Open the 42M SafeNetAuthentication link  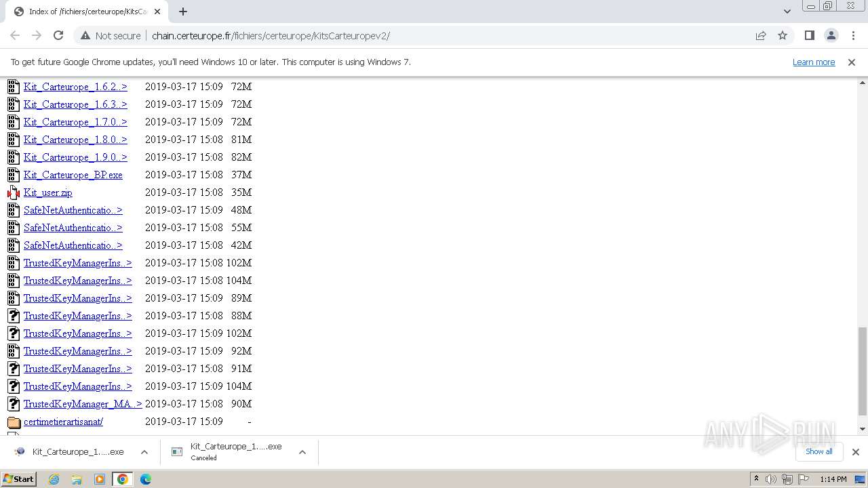73,245
